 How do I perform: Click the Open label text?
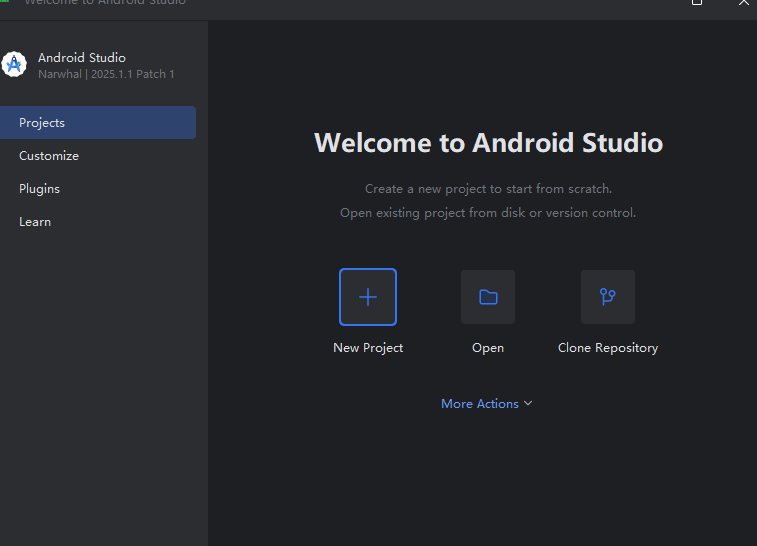point(488,348)
